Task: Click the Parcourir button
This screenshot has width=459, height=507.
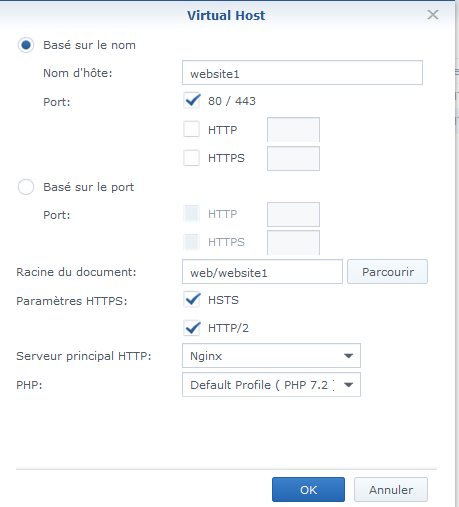Action: (x=387, y=272)
